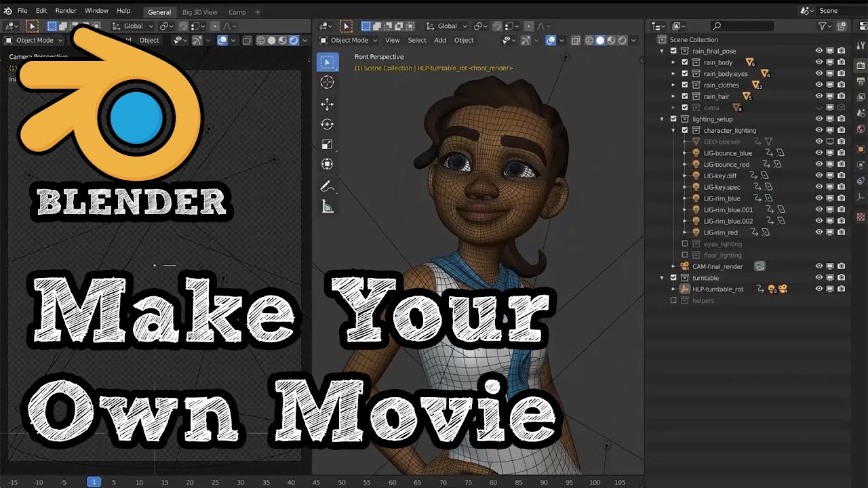Viewport: 868px width, 488px height.
Task: Hide rain_body in the viewport
Action: [x=819, y=62]
